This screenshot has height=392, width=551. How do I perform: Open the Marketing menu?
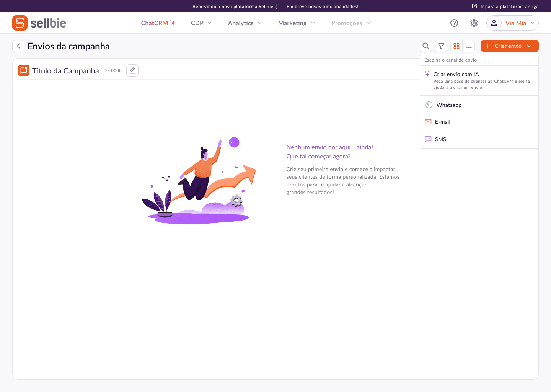pyautogui.click(x=297, y=23)
